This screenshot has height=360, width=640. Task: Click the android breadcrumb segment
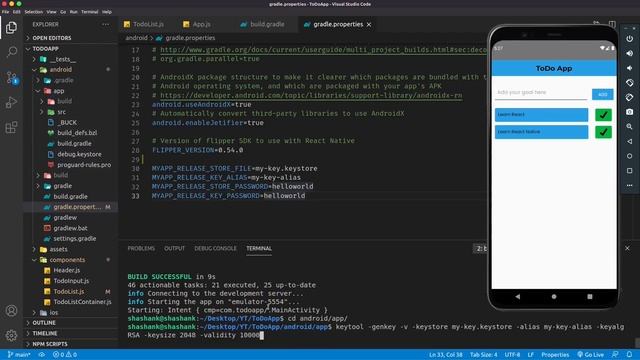pos(136,38)
